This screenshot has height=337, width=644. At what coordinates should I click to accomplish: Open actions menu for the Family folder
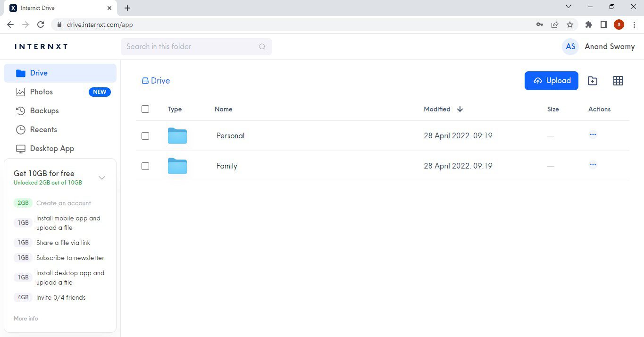(x=593, y=165)
